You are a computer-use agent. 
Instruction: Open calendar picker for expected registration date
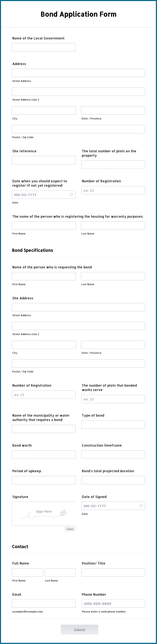pos(71,194)
